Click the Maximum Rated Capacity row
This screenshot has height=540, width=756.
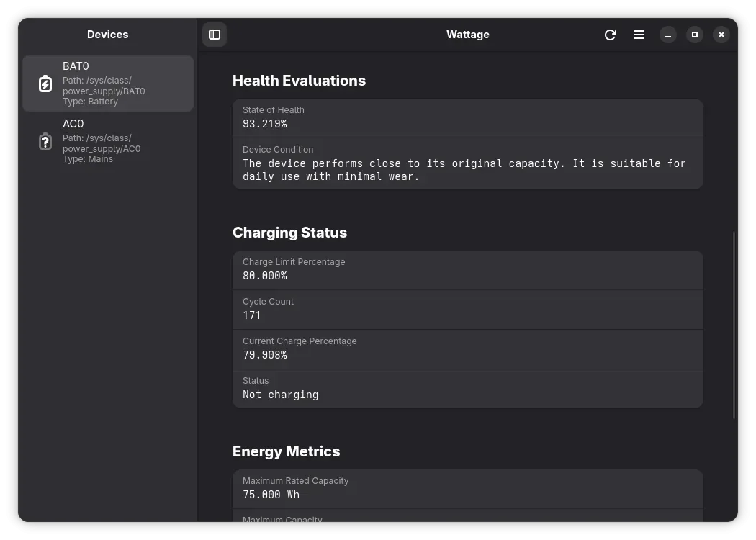point(468,489)
